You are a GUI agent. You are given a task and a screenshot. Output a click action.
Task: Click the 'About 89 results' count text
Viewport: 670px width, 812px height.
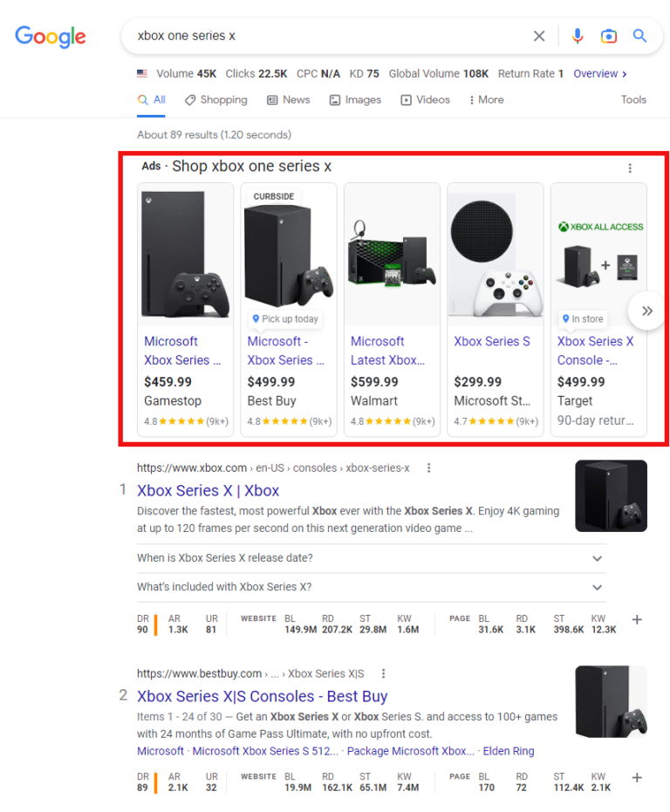click(x=214, y=134)
